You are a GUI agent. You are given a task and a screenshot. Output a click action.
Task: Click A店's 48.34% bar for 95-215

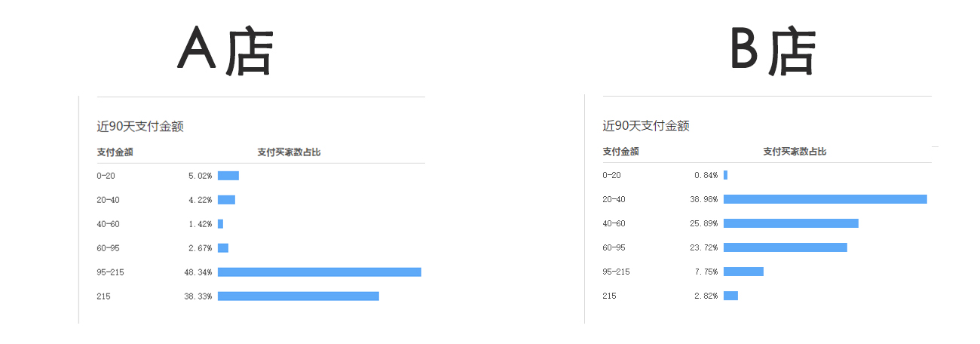[x=320, y=272]
